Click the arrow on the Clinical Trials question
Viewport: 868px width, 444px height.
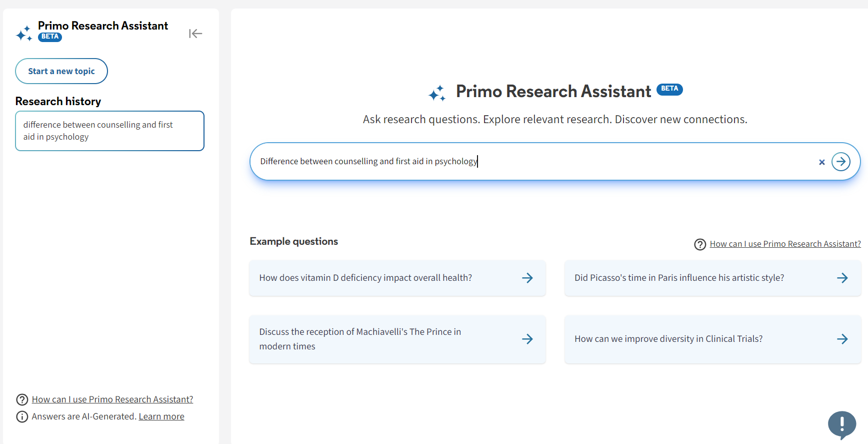click(842, 339)
